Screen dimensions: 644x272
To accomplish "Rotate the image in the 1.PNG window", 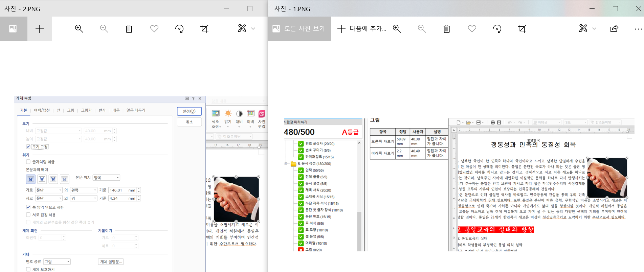I will pyautogui.click(x=497, y=29).
